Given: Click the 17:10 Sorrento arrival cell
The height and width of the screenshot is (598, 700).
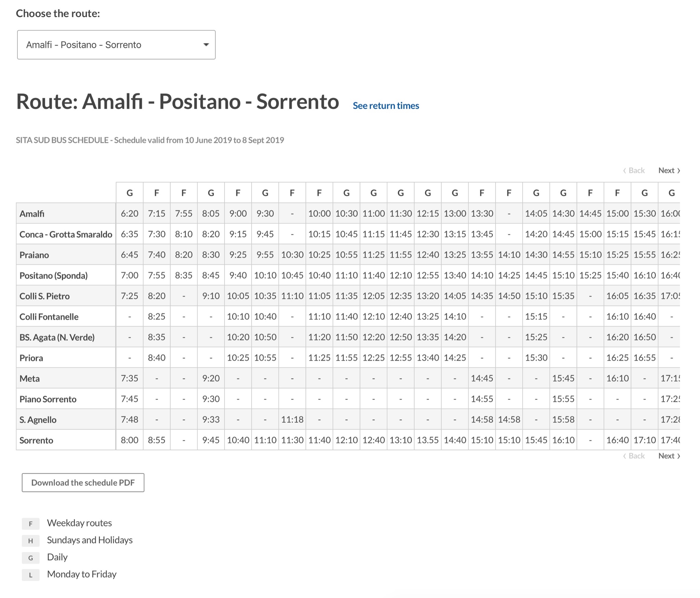Looking at the screenshot, I should click(x=644, y=440).
